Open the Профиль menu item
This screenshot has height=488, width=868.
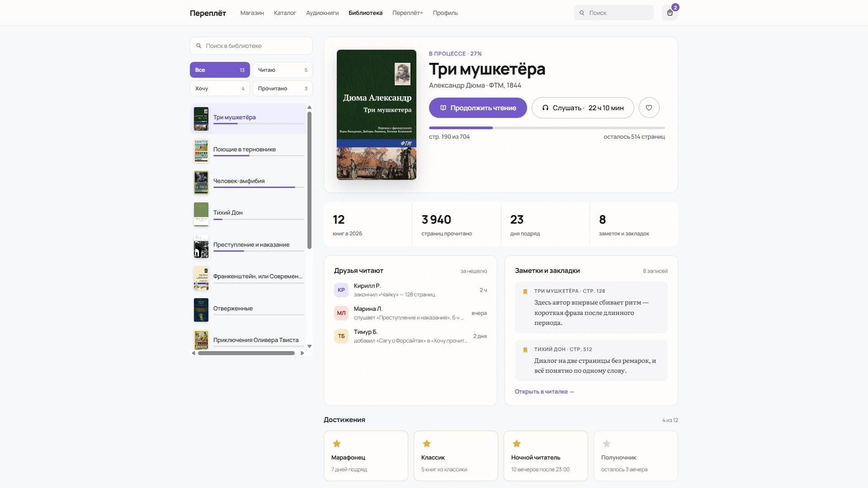pyautogui.click(x=445, y=13)
